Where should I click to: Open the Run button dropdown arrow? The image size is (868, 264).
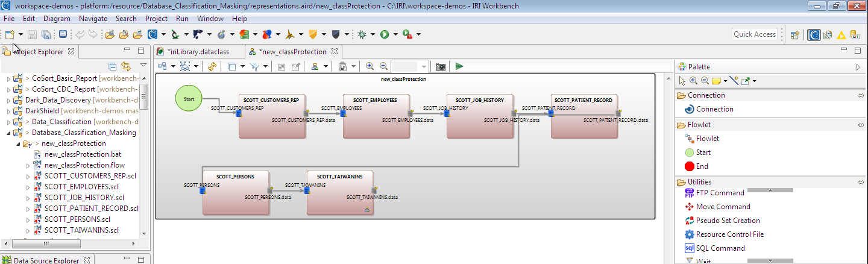click(395, 34)
